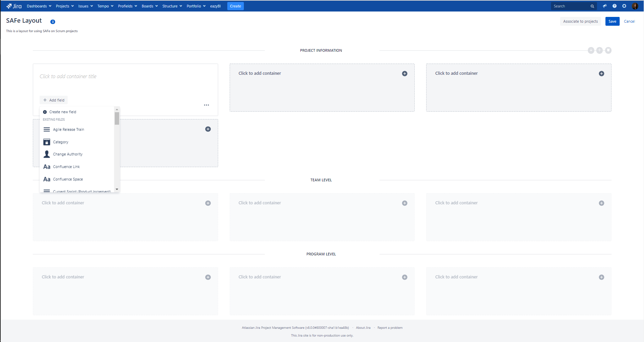Screen dimensions: 644x342
Task: Delete the Project Information section via trash icon
Action: point(608,50)
